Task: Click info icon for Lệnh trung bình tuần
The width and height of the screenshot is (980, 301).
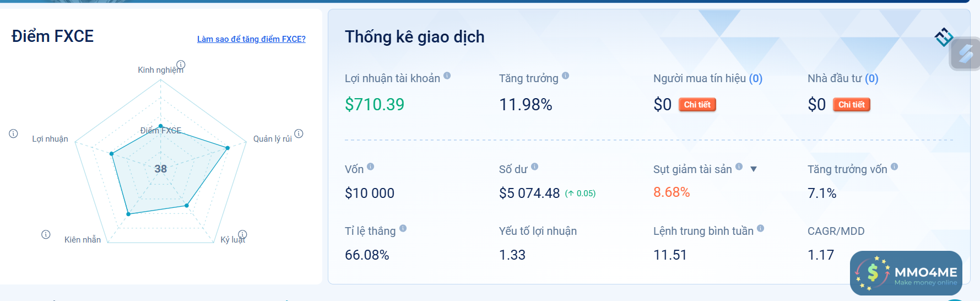Action: pos(760,228)
